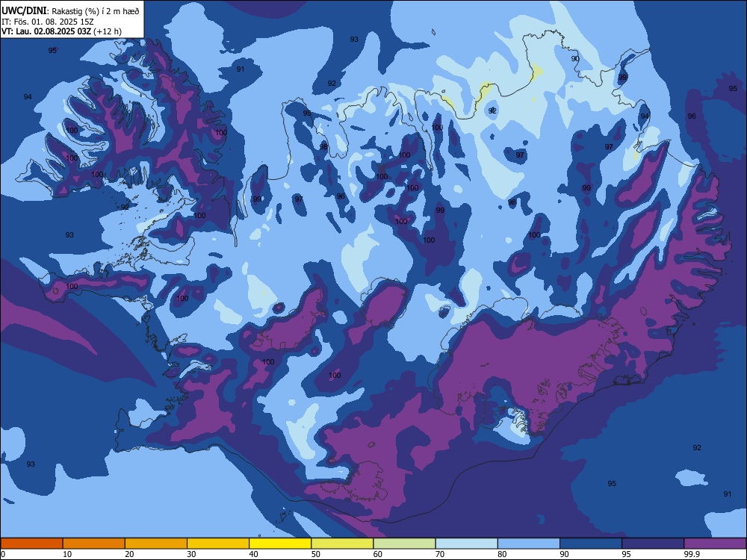Click the 10–20 orange legend swatch
This screenshot has height=560, width=747.
coord(94,544)
